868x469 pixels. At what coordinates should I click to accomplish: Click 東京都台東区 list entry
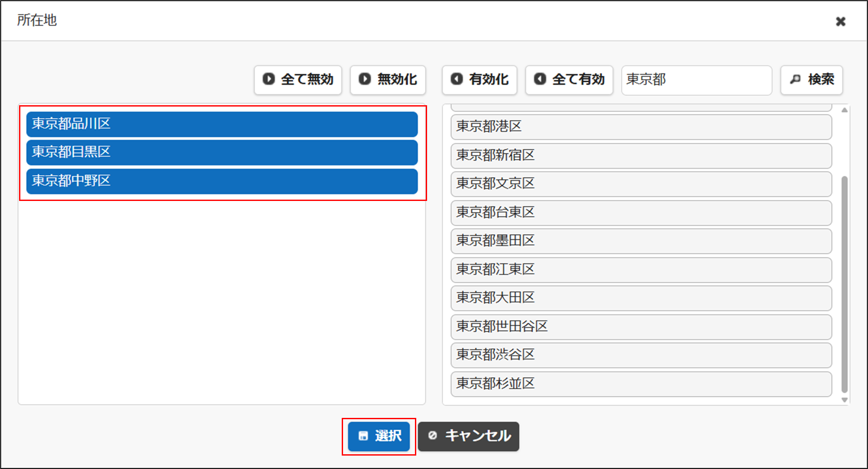point(641,212)
